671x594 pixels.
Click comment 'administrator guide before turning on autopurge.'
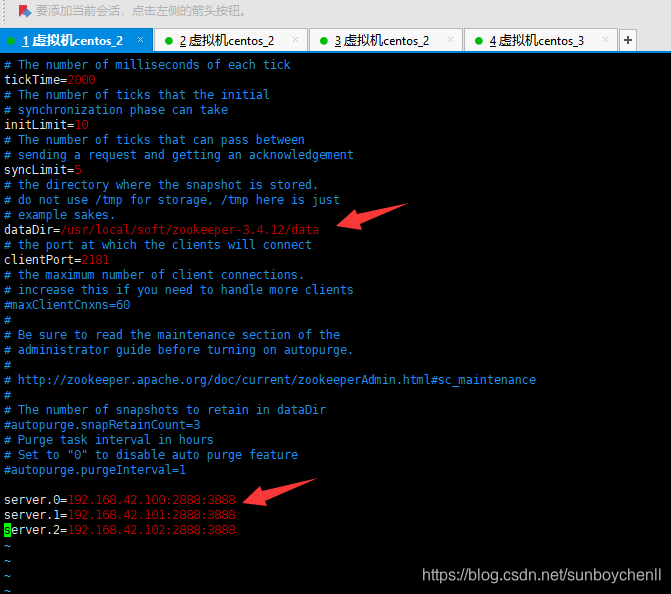click(x=185, y=350)
